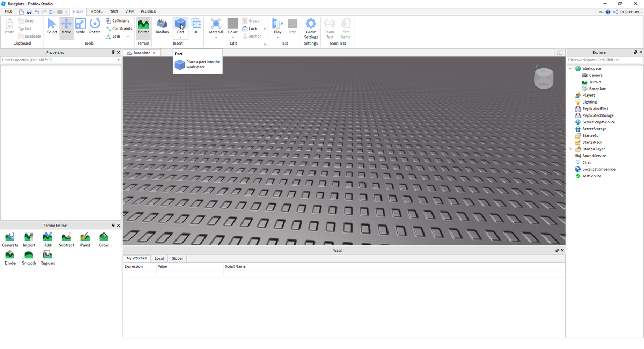Click the Generate terrain tool
Image resolution: width=644 pixels, height=349 pixels.
point(10,240)
